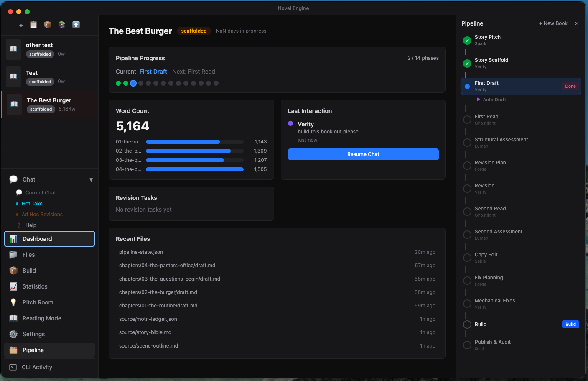
Task: Expand Auto Draft using its play triangle
Action: click(479, 100)
